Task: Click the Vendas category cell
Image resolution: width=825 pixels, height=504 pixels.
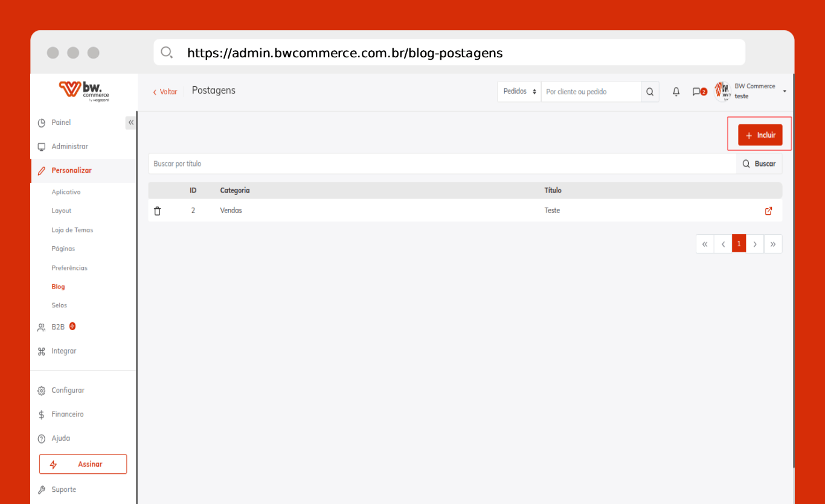Action: click(231, 211)
